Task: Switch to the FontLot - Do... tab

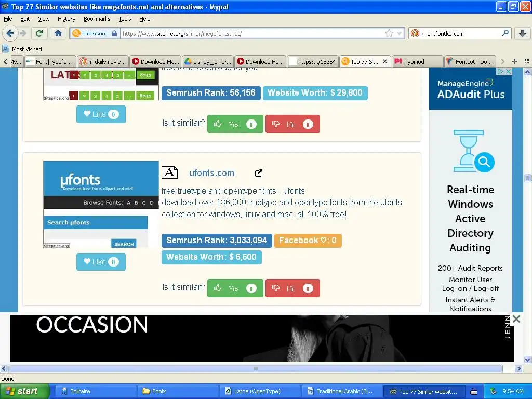Action: pos(470,61)
